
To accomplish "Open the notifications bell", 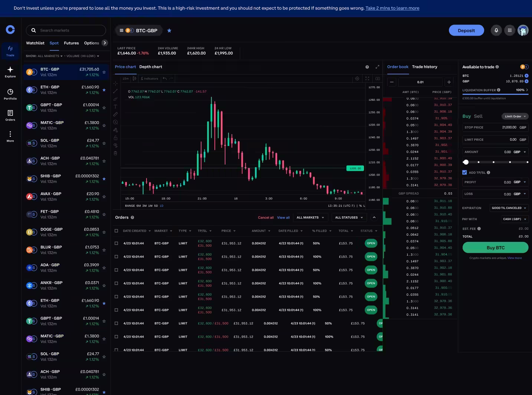I will point(496,30).
